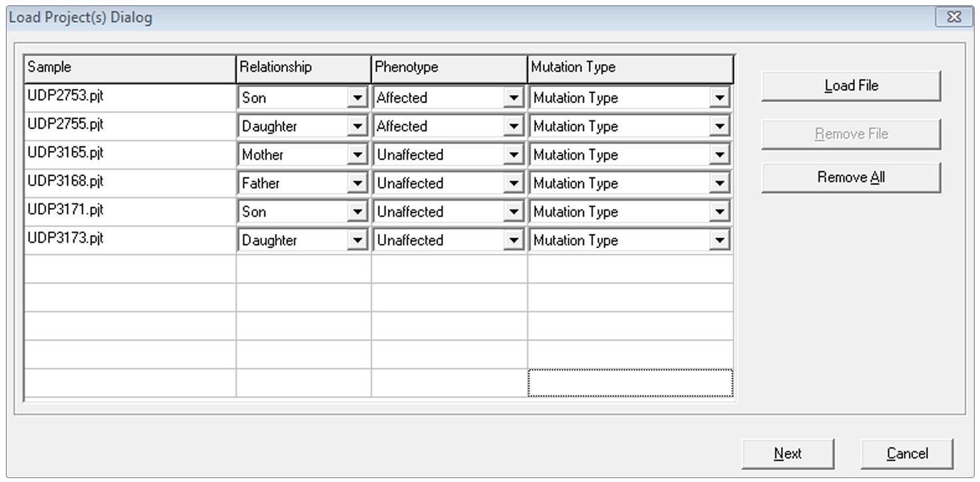This screenshot has width=980, height=482.
Task: Open Relationship dropdown for UDP2753.pjt
Action: click(357, 98)
